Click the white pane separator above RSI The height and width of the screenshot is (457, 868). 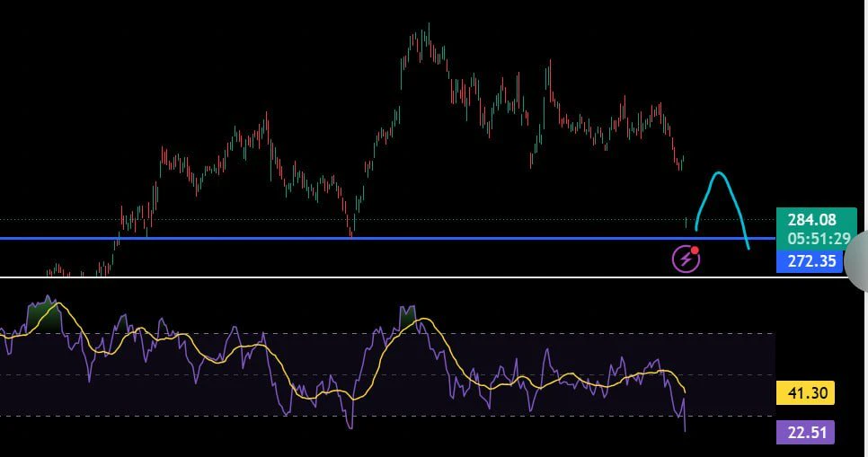[425, 277]
